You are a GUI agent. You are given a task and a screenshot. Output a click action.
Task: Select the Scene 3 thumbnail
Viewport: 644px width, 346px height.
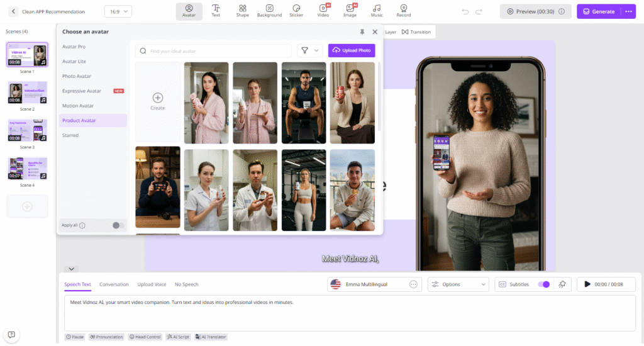pos(27,130)
